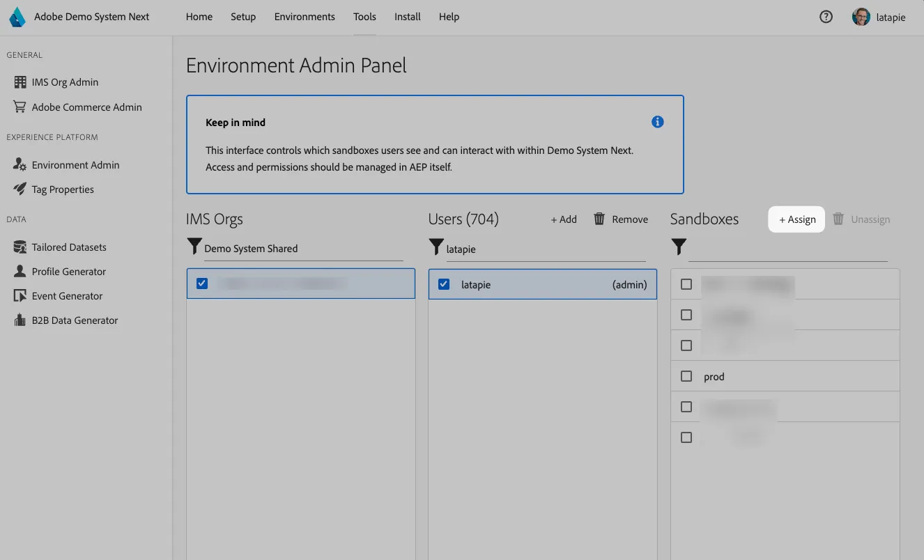
Task: Open the Setup menu
Action: (x=243, y=17)
